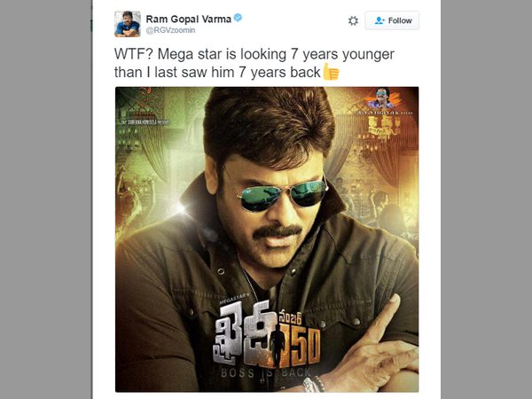The image size is (532, 399).
Task: Click the thumbs up emoji in tweet
Action: (x=331, y=72)
